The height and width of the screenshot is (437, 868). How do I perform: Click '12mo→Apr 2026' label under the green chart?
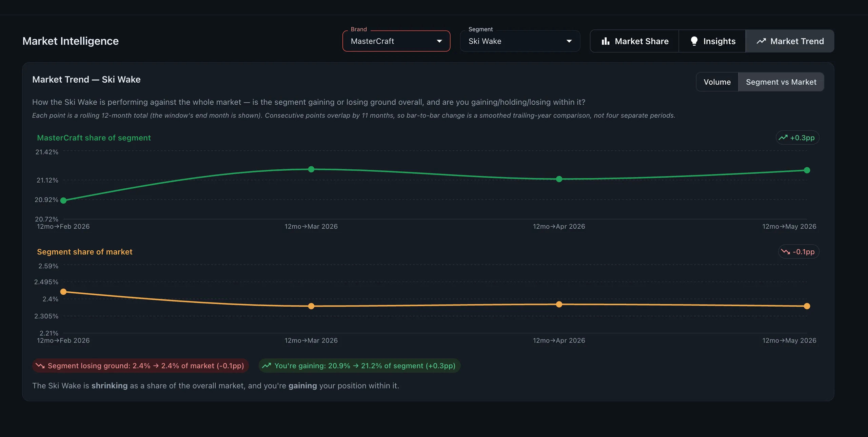(559, 226)
